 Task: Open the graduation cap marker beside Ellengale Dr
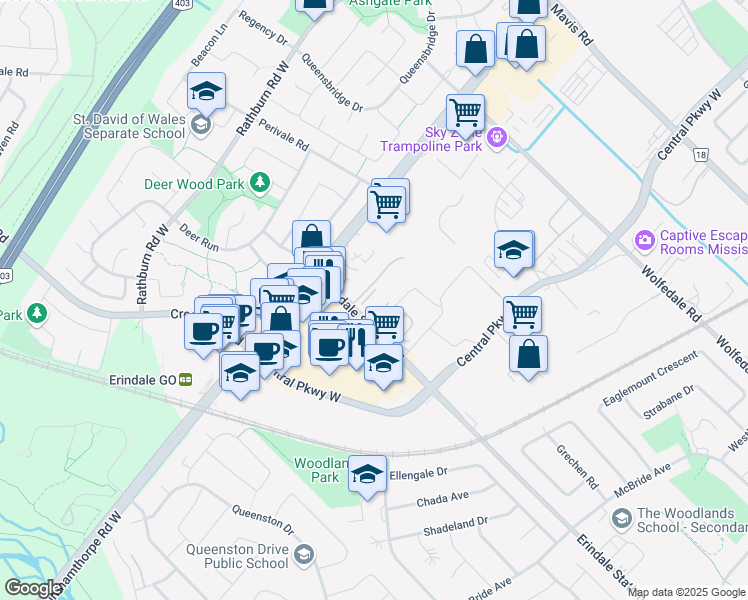(367, 475)
